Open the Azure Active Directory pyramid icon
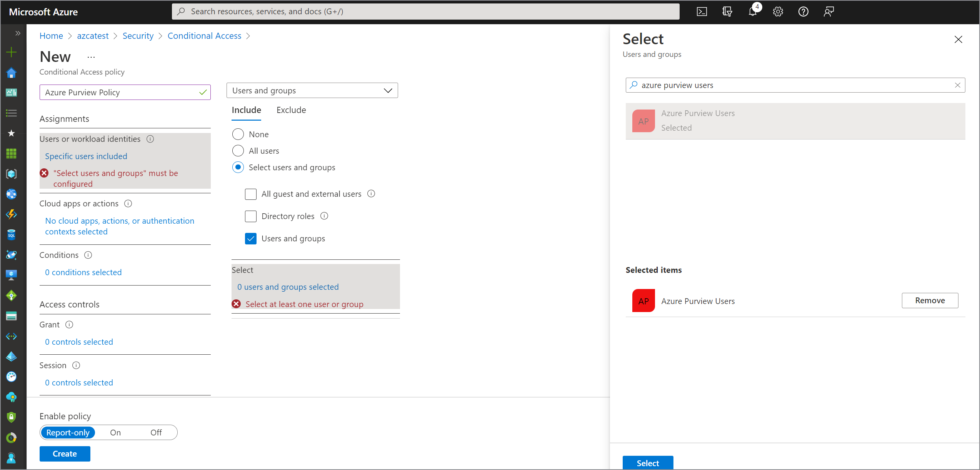 coord(12,356)
